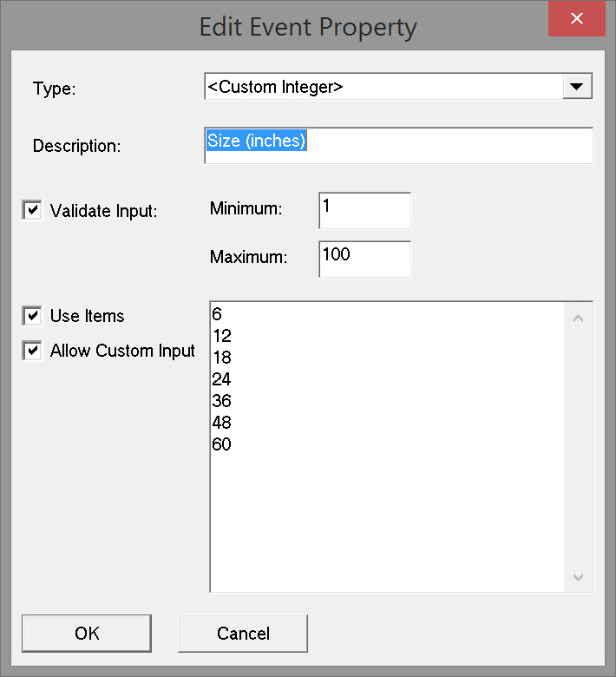616x677 pixels.
Task: Click item 48 in the list
Action: (221, 423)
